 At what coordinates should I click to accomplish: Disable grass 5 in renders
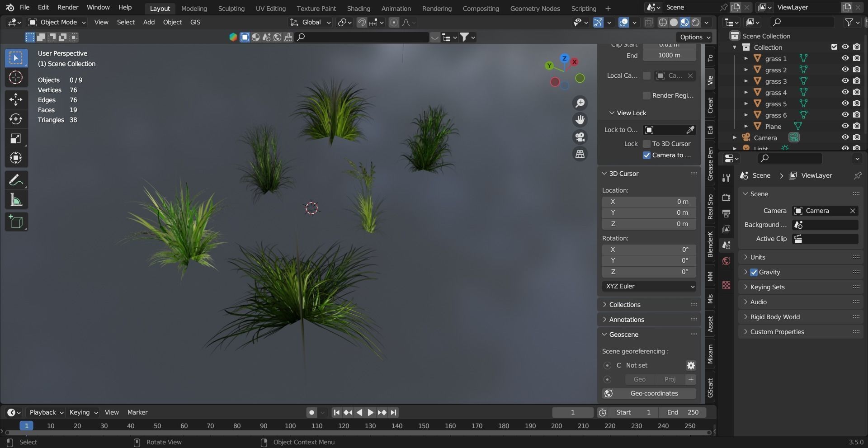(x=857, y=104)
